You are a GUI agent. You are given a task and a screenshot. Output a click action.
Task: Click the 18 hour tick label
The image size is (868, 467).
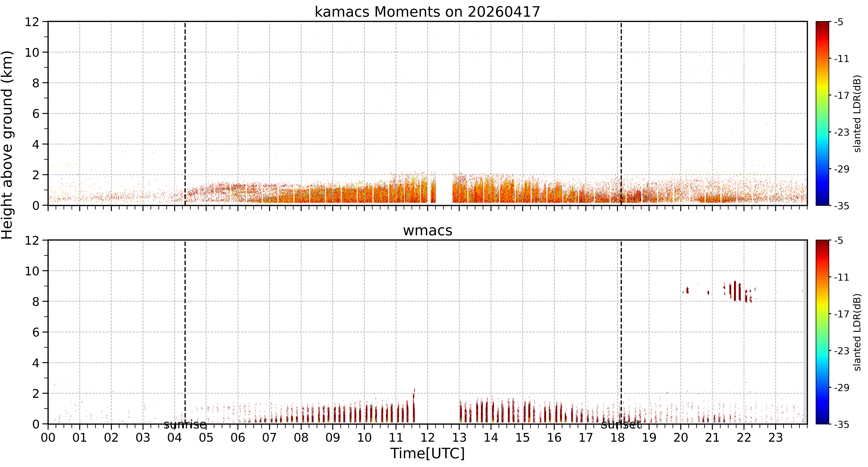[617, 438]
